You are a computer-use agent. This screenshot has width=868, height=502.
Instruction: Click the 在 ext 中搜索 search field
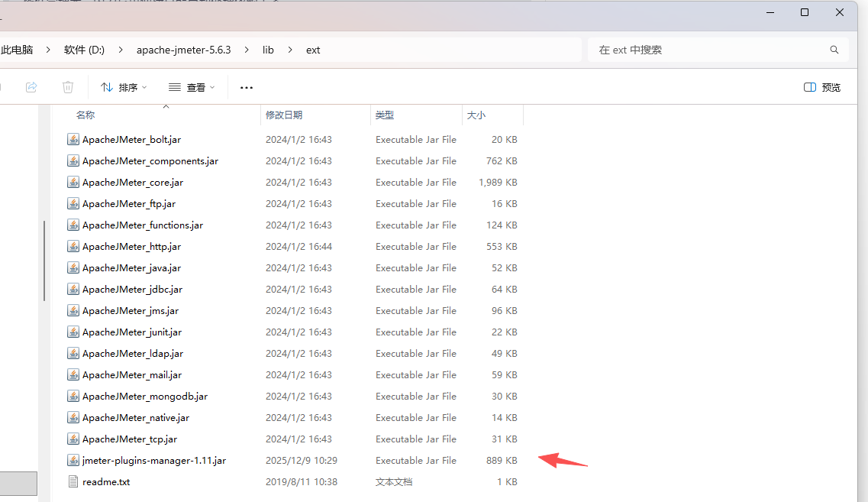(718, 50)
